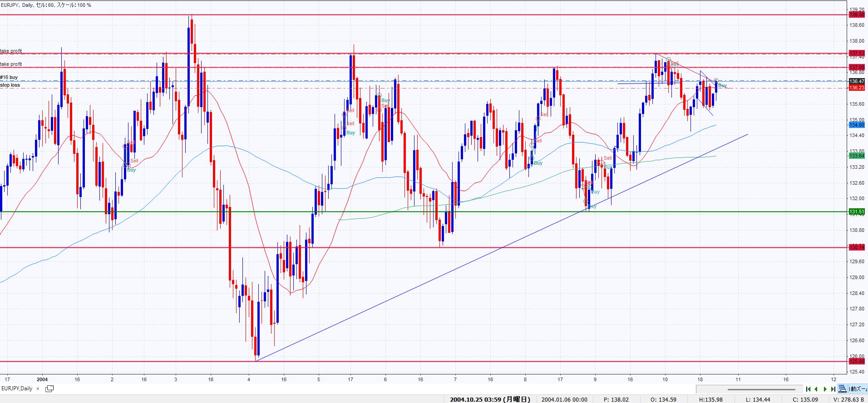Click the stop loss label on the left

tap(10, 85)
